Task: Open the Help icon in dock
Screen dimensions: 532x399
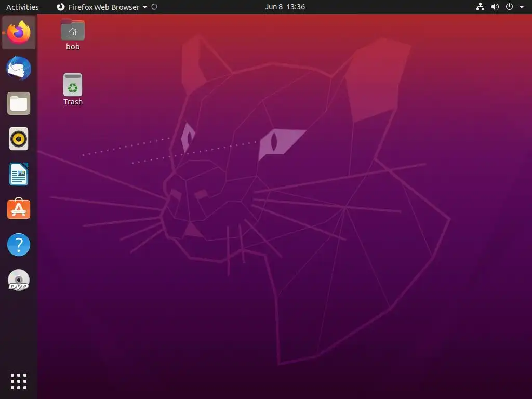Action: [19, 245]
